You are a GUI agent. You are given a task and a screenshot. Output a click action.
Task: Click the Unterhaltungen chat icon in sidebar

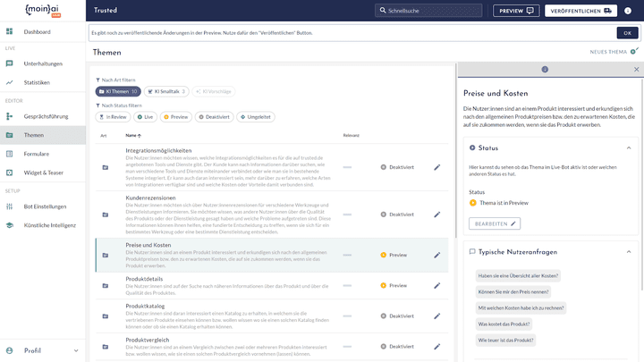point(10,64)
